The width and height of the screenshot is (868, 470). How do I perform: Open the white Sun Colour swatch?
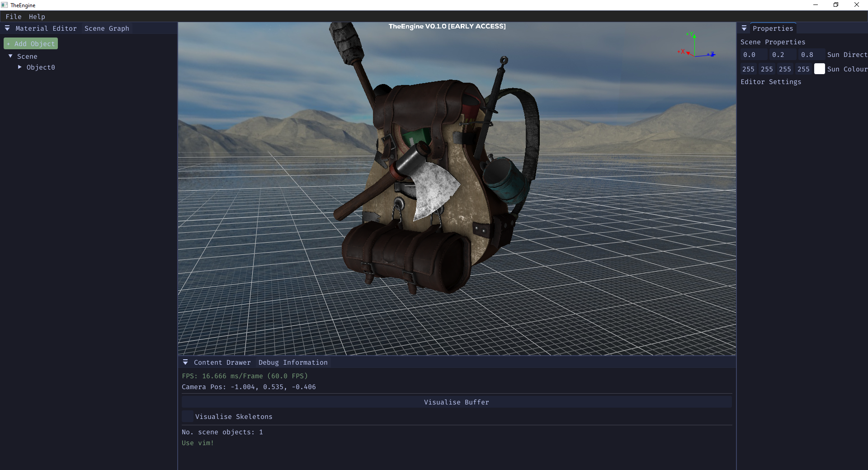click(820, 69)
